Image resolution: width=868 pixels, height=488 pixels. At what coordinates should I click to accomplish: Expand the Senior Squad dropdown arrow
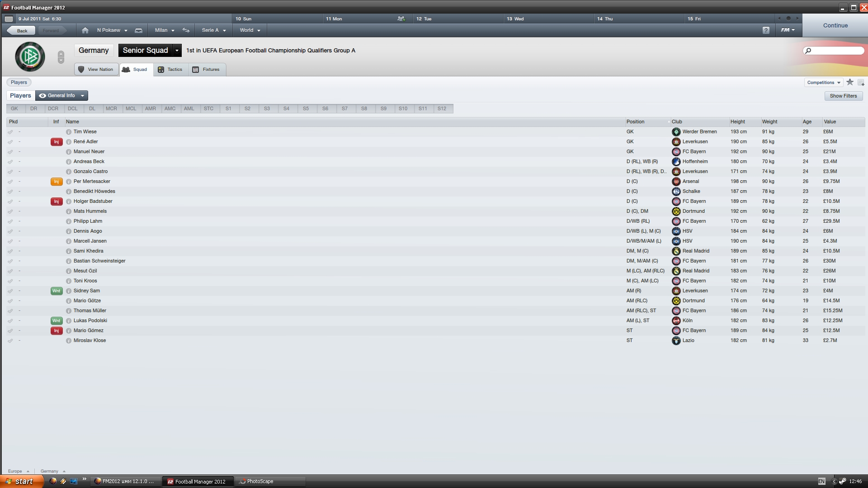point(177,51)
